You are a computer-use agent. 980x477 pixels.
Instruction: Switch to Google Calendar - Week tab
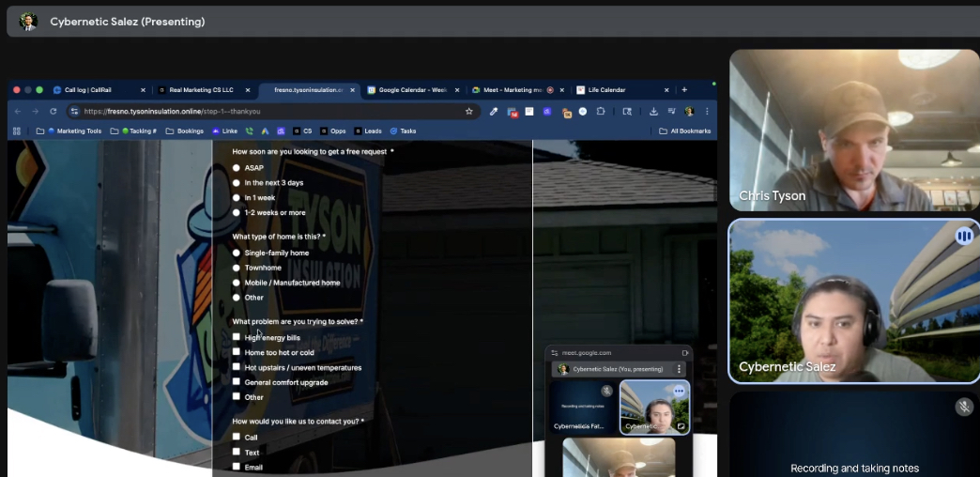[x=413, y=90]
